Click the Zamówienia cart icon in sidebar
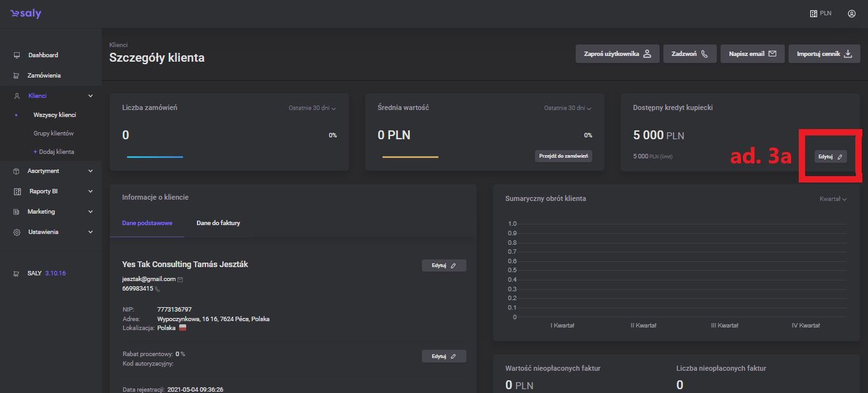 [17, 76]
